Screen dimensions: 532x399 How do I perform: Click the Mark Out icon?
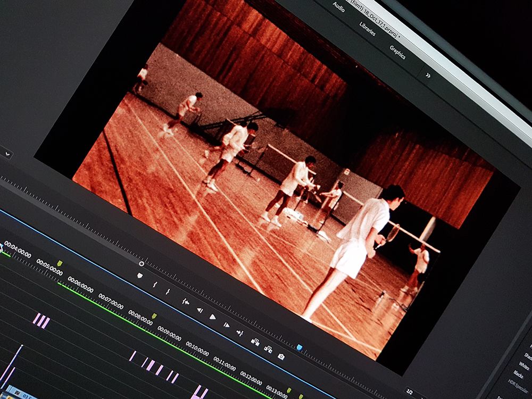pos(168,292)
